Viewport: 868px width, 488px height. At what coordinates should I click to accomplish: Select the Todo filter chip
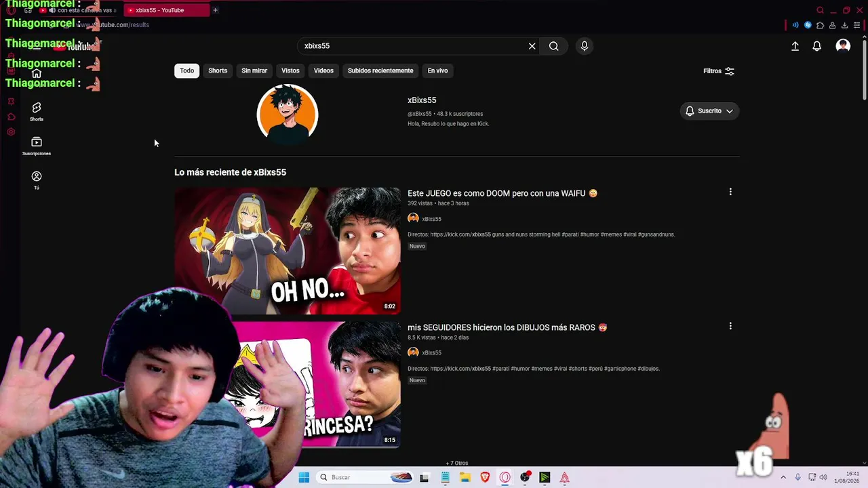186,70
